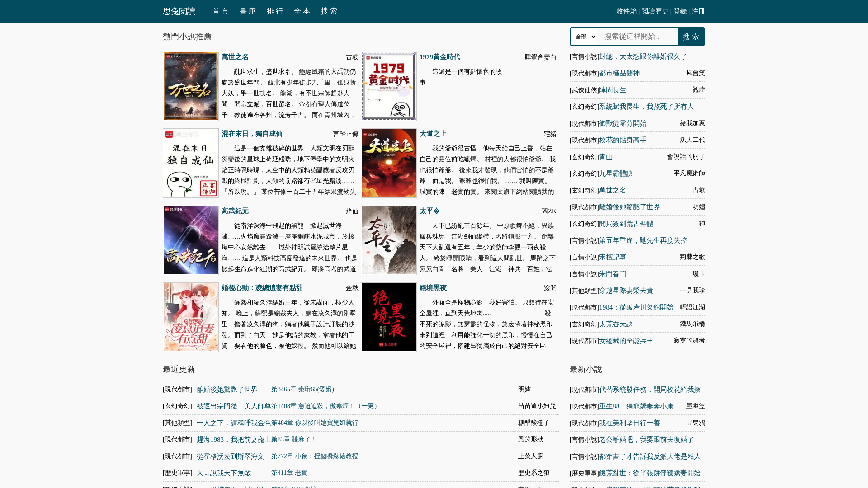
Task: Open the 婚後心動 cover image
Action: pos(191,317)
